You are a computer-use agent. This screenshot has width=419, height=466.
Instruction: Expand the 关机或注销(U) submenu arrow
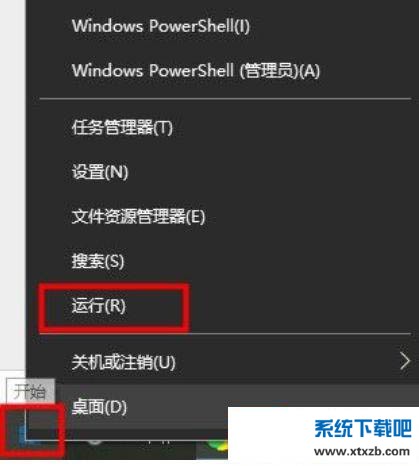tap(405, 362)
